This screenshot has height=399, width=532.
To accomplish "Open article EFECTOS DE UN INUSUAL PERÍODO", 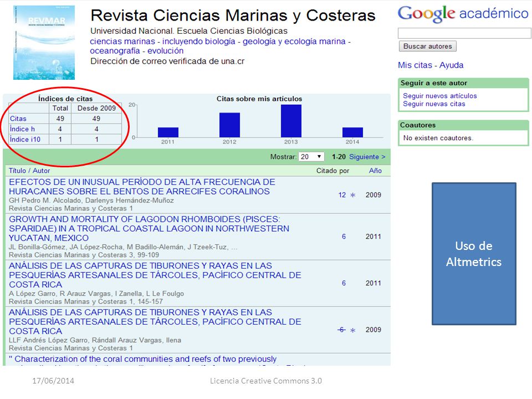I will pyautogui.click(x=142, y=187).
